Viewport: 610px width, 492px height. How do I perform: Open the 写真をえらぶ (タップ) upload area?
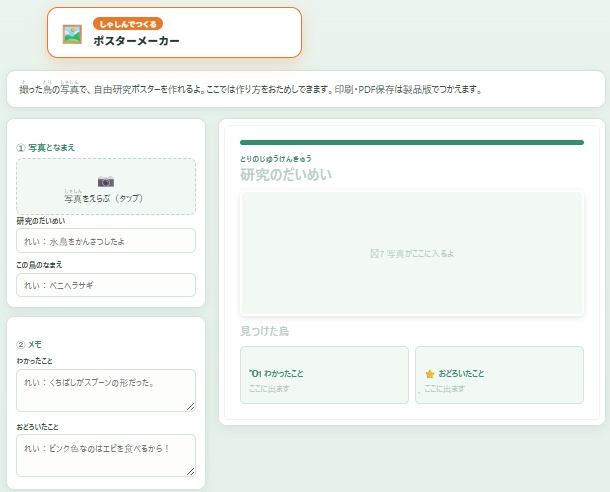click(106, 186)
